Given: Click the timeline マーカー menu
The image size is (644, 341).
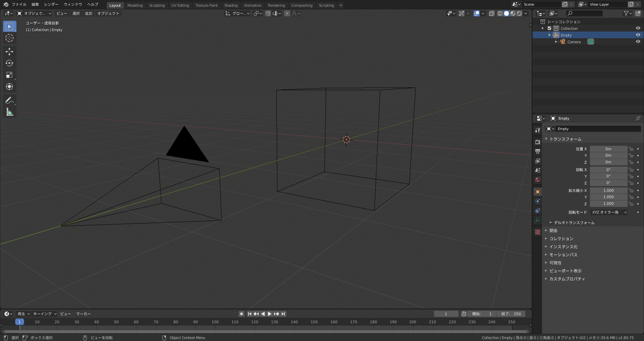Looking at the screenshot, I should pyautogui.click(x=83, y=314).
